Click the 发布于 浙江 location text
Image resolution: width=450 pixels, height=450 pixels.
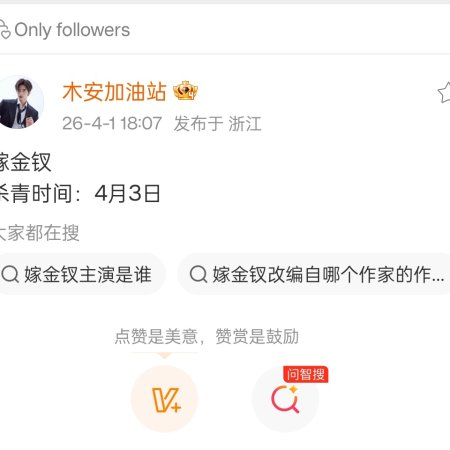217,124
